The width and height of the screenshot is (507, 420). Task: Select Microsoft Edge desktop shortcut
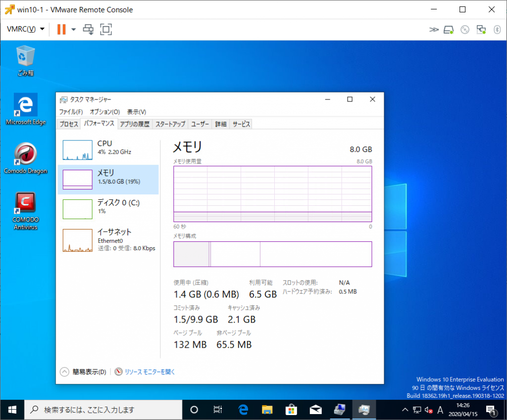tap(26, 109)
